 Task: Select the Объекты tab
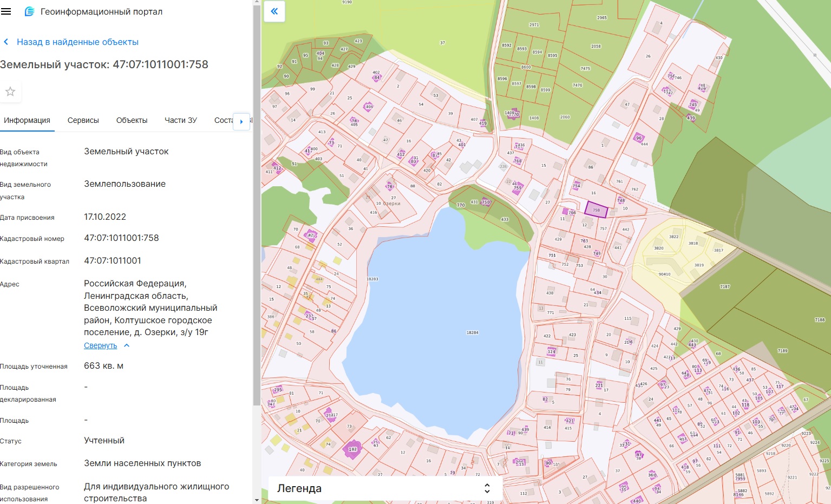pyautogui.click(x=132, y=120)
